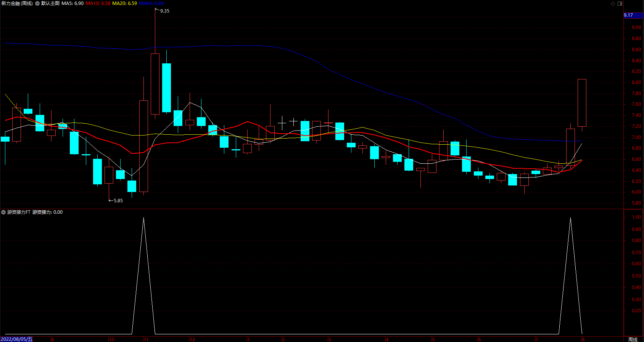Click the 7.00 price axis label
Image resolution: width=644 pixels, height=342 pixels.
[x=636, y=137]
